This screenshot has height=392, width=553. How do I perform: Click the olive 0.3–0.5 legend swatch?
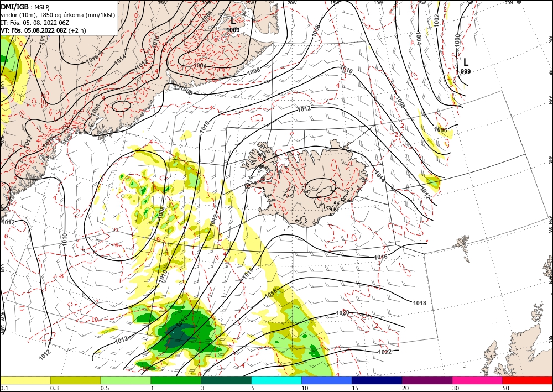(75, 380)
